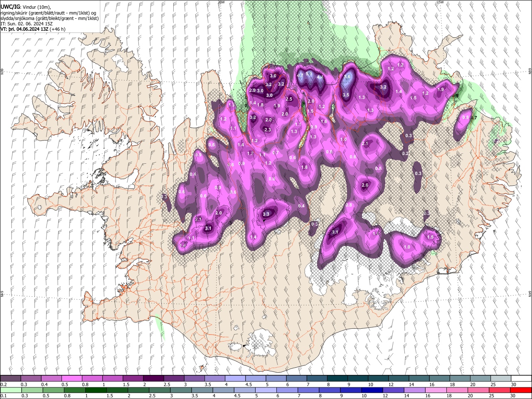Screen dimensions: 532x399
Task: Click the '1.7' value on the map
Action: tap(250, 153)
